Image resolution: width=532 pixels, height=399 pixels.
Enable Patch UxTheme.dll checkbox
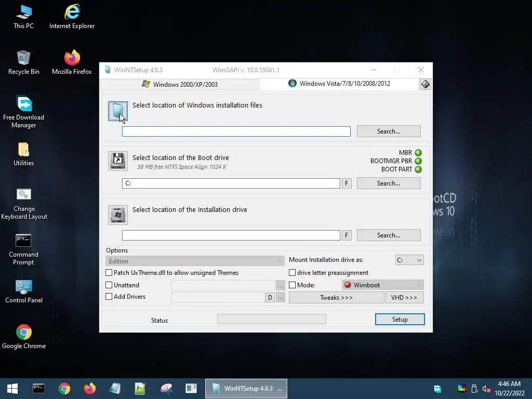tap(109, 272)
